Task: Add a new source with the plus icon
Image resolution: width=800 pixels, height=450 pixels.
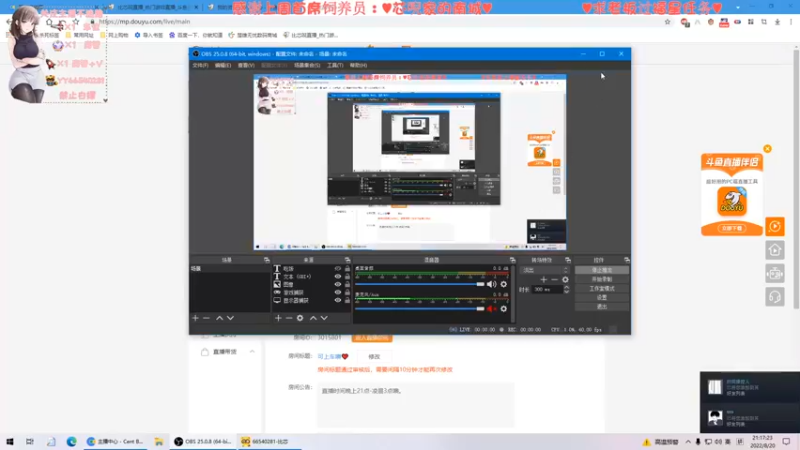Action: point(278,318)
